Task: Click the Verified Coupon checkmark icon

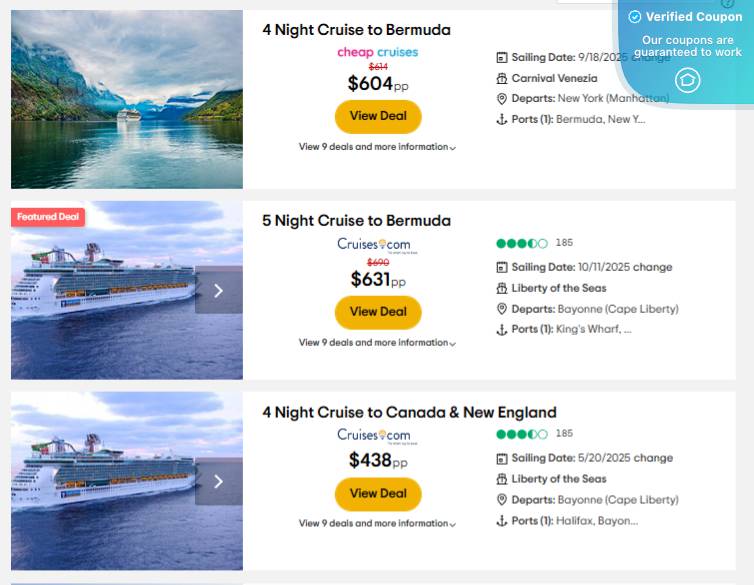Action: click(x=634, y=17)
